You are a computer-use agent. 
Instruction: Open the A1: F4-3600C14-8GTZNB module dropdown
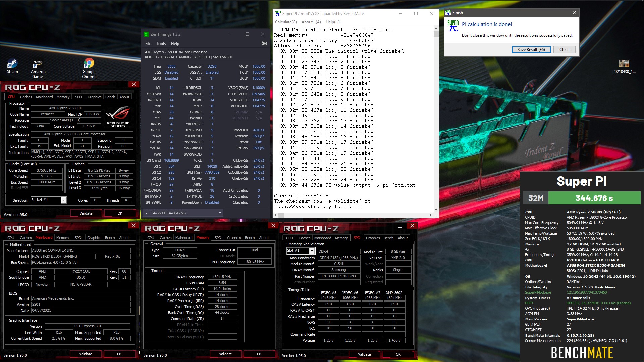[x=183, y=213]
